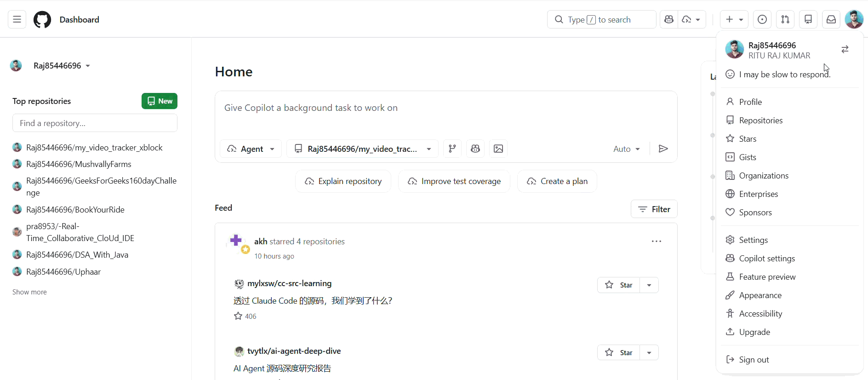Open Enterprises from the user menu
868x380 pixels.
coord(789,194)
